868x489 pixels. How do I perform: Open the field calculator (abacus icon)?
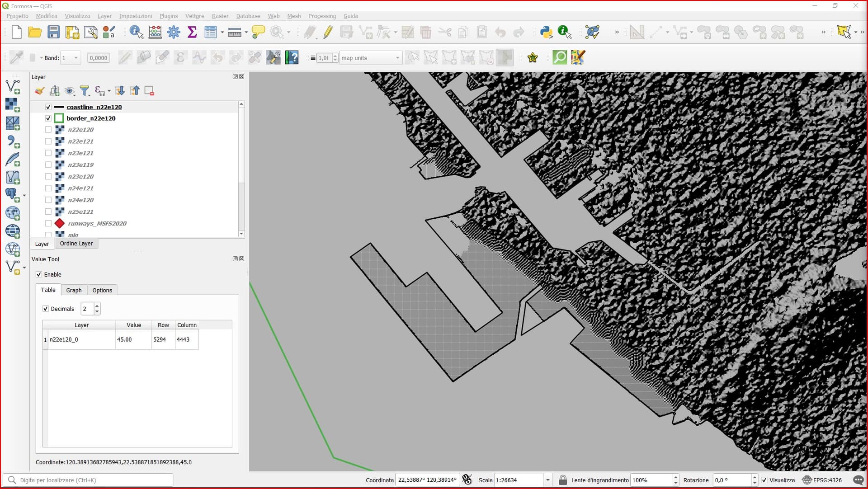coord(155,32)
